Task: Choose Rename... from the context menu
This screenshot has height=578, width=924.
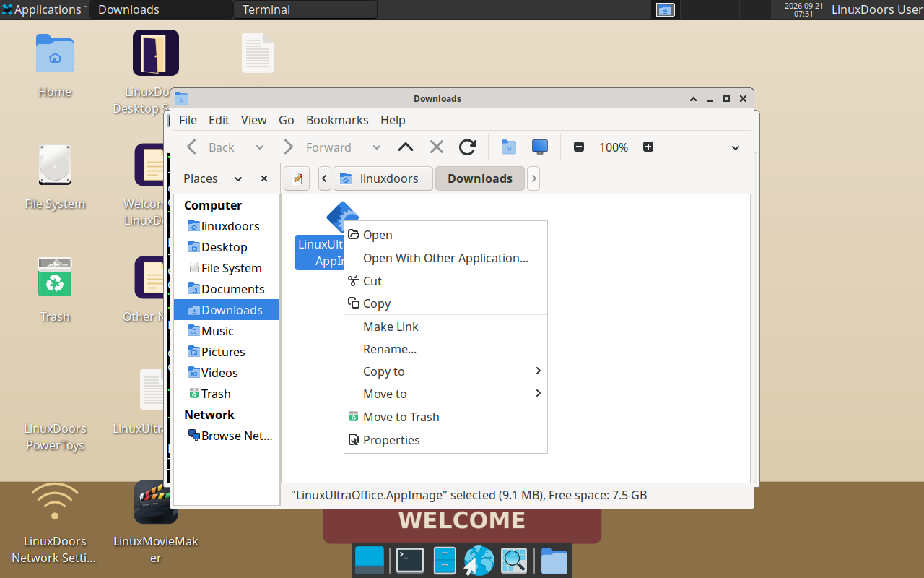Action: click(445, 349)
